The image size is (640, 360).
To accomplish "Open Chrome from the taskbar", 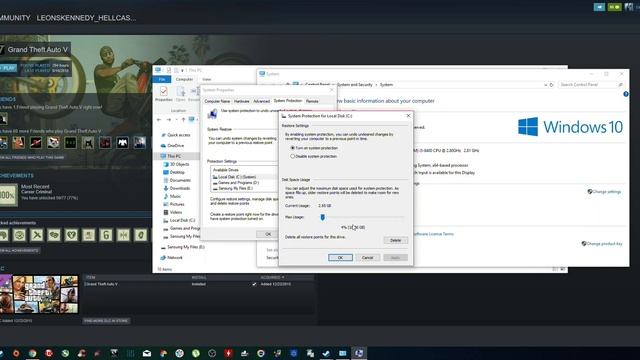I will [32, 353].
